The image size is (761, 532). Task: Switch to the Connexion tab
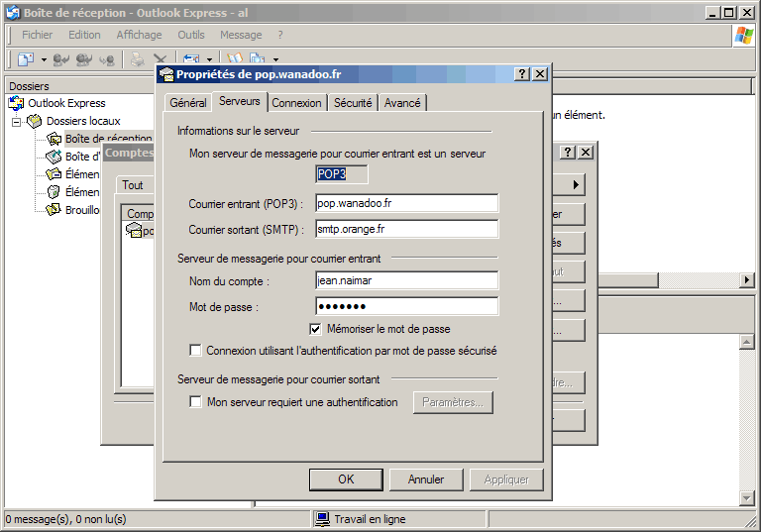tap(296, 103)
